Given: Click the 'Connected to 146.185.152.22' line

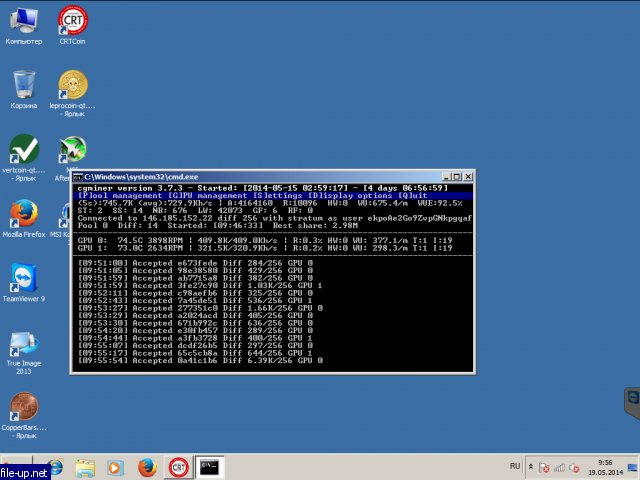Looking at the screenshot, I should [x=274, y=218].
